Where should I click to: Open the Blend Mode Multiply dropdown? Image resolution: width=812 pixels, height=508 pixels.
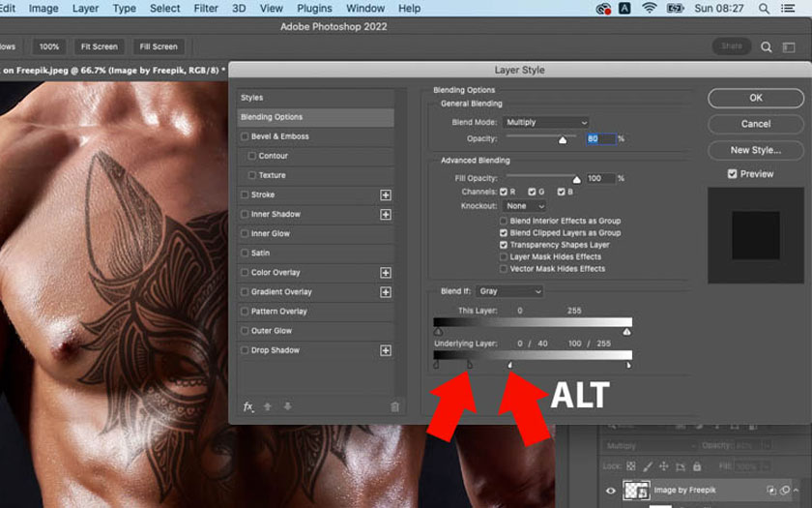click(546, 122)
